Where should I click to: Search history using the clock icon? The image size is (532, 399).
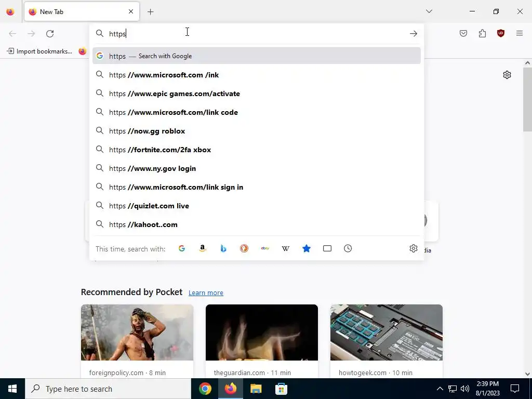pyautogui.click(x=348, y=249)
